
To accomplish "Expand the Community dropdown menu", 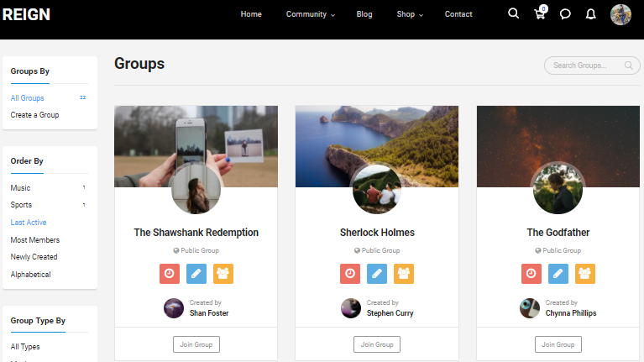I will pos(311,14).
